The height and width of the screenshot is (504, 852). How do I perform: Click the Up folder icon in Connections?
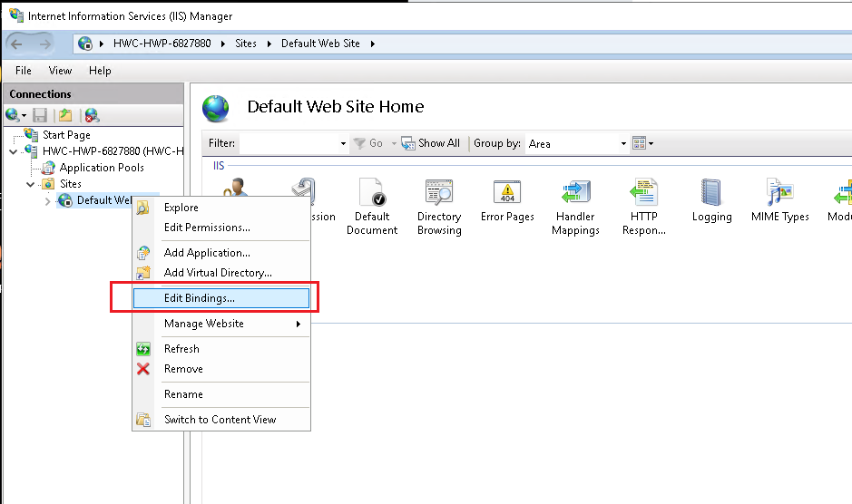(65, 115)
